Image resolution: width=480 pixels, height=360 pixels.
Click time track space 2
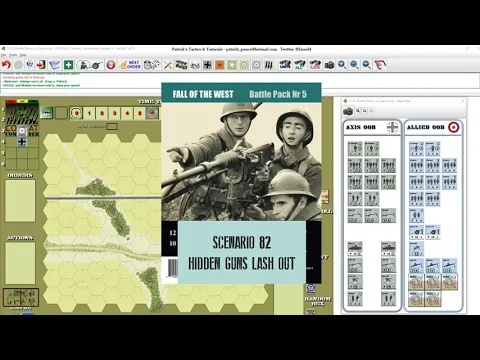click(102, 113)
